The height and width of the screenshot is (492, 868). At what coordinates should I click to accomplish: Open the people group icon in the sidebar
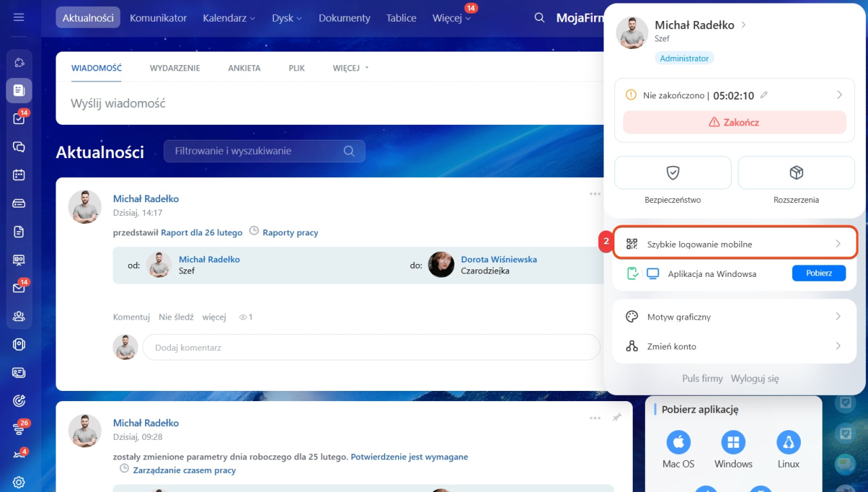[19, 316]
